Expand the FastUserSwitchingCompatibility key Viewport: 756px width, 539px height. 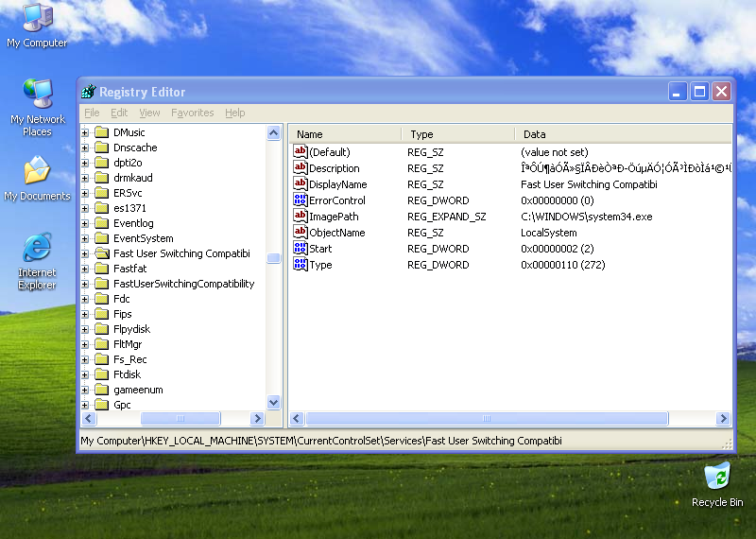[85, 284]
